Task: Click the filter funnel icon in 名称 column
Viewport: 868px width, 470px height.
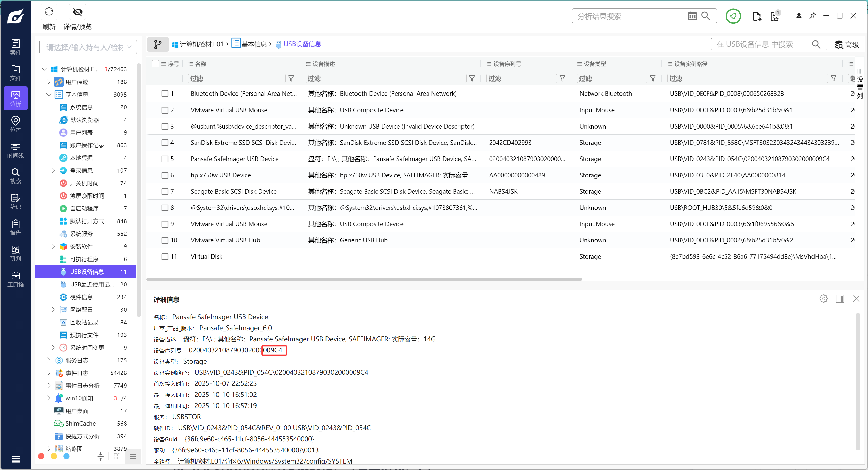Action: click(x=291, y=79)
